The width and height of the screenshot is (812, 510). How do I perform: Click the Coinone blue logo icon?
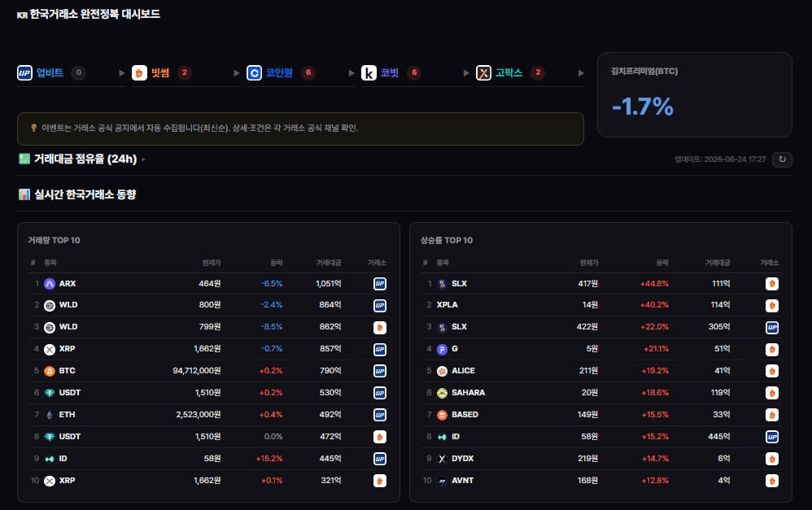[x=255, y=73]
